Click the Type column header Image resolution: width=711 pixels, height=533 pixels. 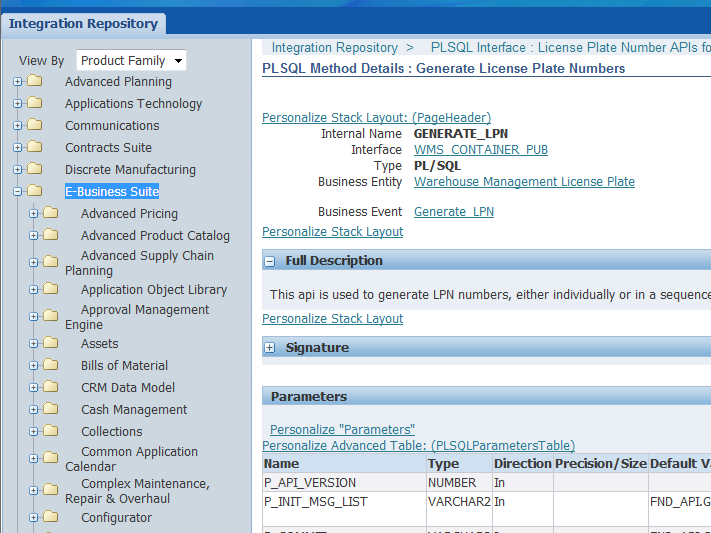click(x=459, y=464)
